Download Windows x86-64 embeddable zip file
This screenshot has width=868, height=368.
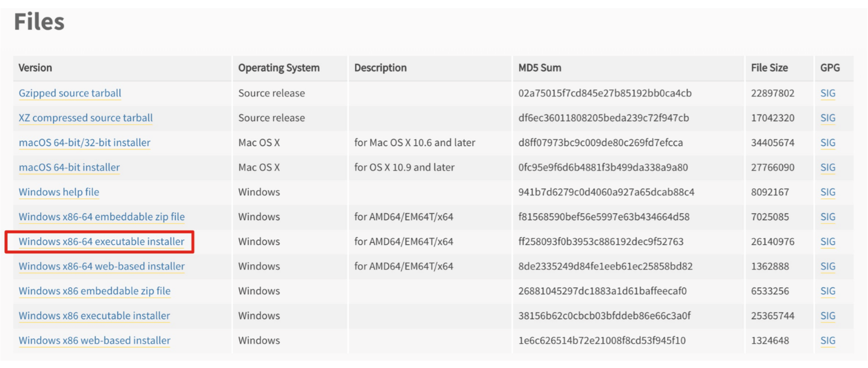point(102,217)
